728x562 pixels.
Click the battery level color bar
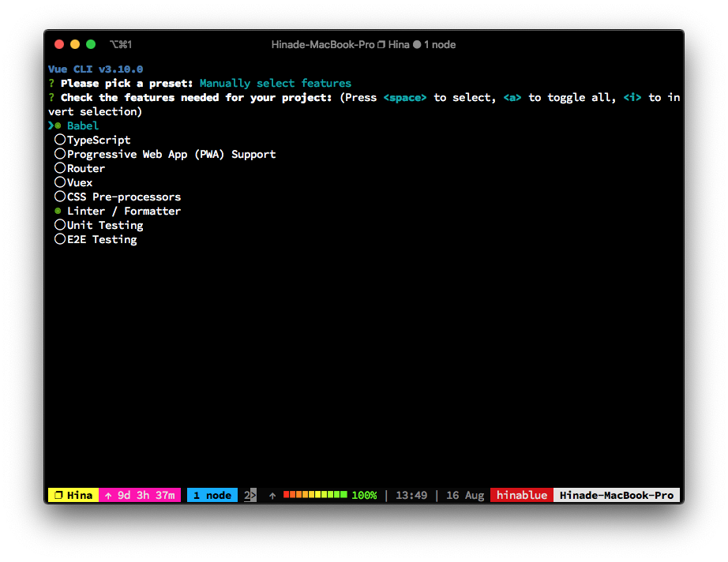click(315, 495)
